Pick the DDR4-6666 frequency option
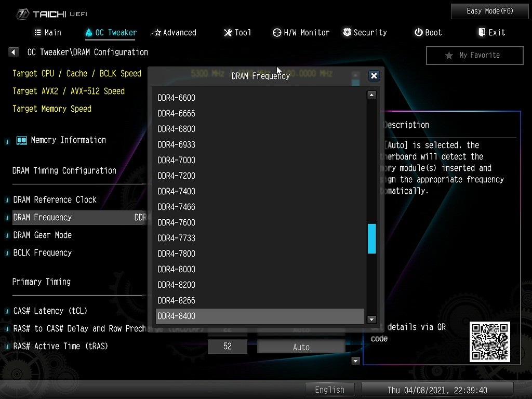 (177, 113)
